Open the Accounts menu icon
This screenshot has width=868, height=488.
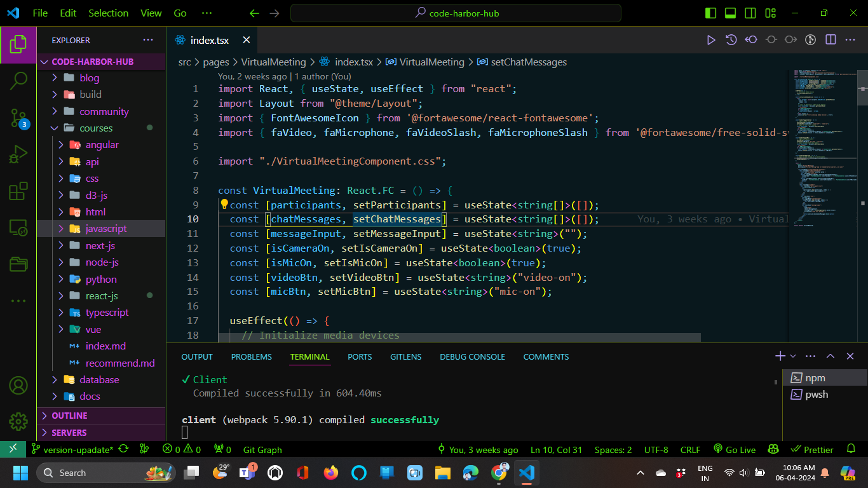coord(18,385)
